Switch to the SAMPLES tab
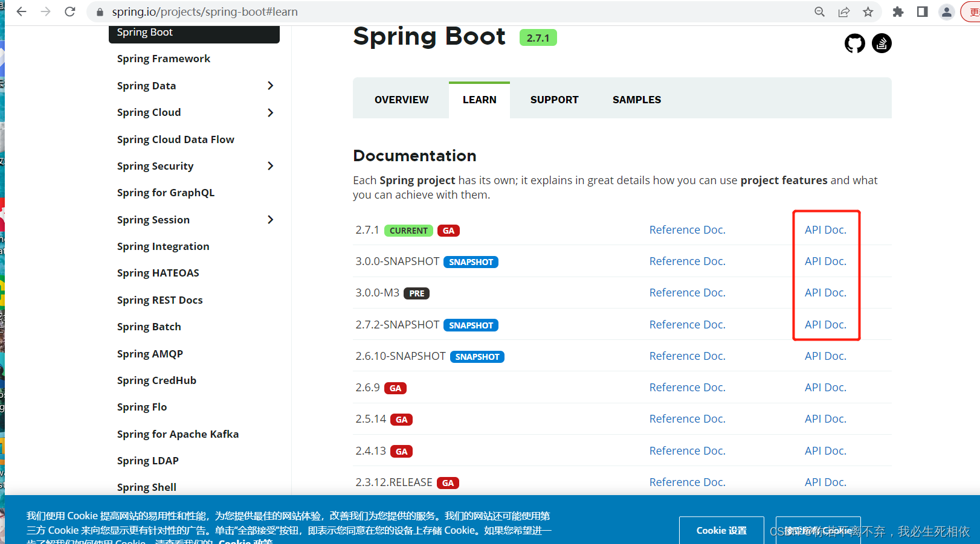Image resolution: width=980 pixels, height=544 pixels. tap(636, 99)
